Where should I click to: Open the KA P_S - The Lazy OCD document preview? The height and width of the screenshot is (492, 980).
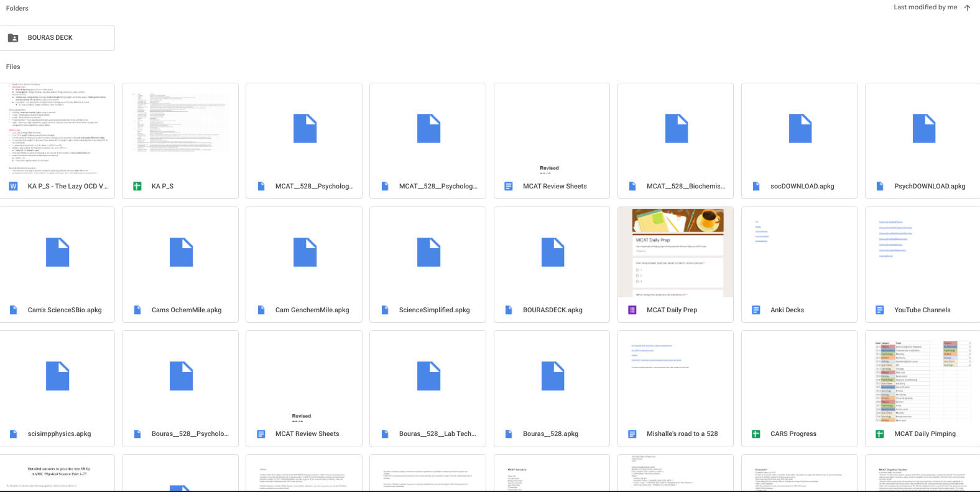click(57, 129)
